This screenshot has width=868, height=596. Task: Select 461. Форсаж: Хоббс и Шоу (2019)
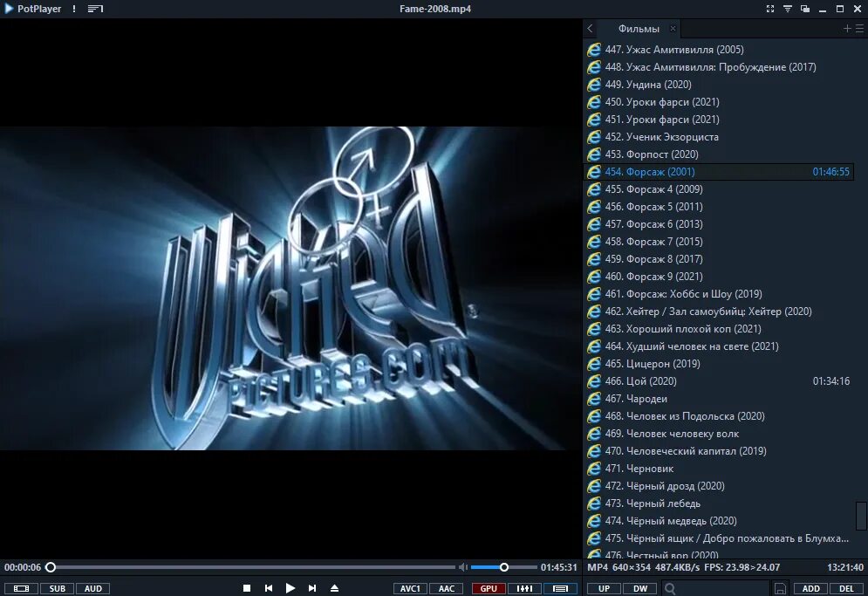tap(719, 293)
